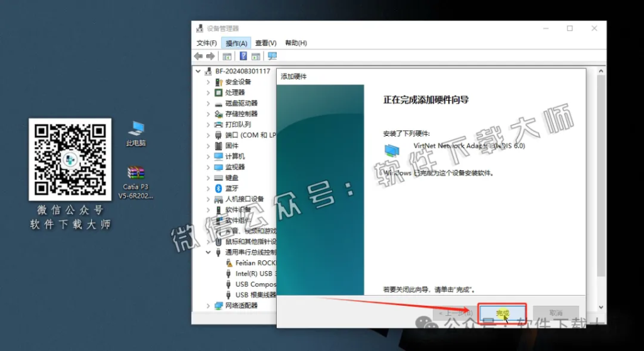This screenshot has width=644, height=351.
Task: Open the 文件(F) menu
Action: [x=206, y=43]
